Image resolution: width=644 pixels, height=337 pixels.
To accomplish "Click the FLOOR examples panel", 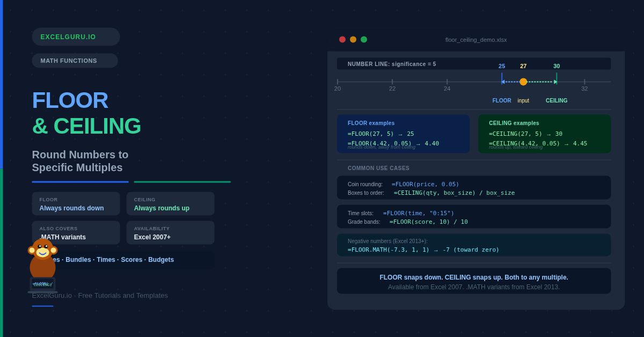I will pos(403,134).
